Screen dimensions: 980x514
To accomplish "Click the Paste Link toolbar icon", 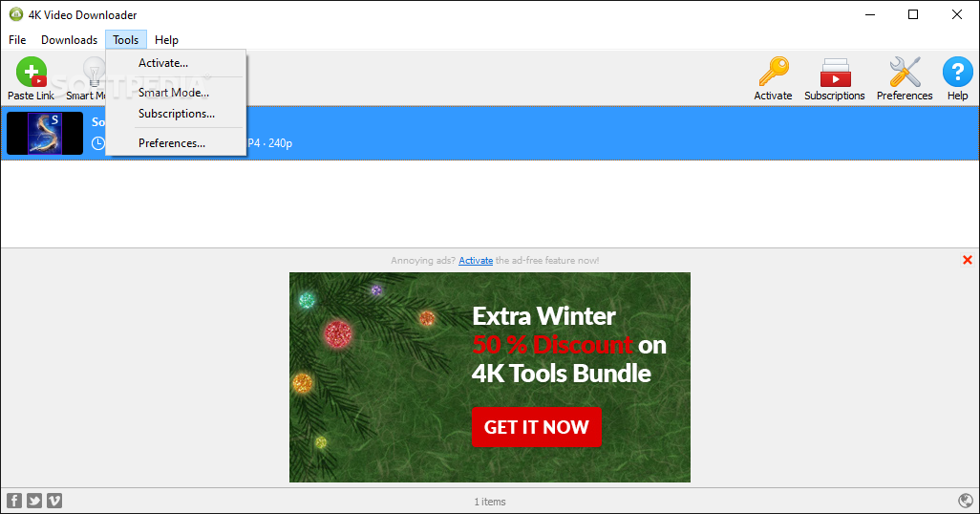I will 32,72.
